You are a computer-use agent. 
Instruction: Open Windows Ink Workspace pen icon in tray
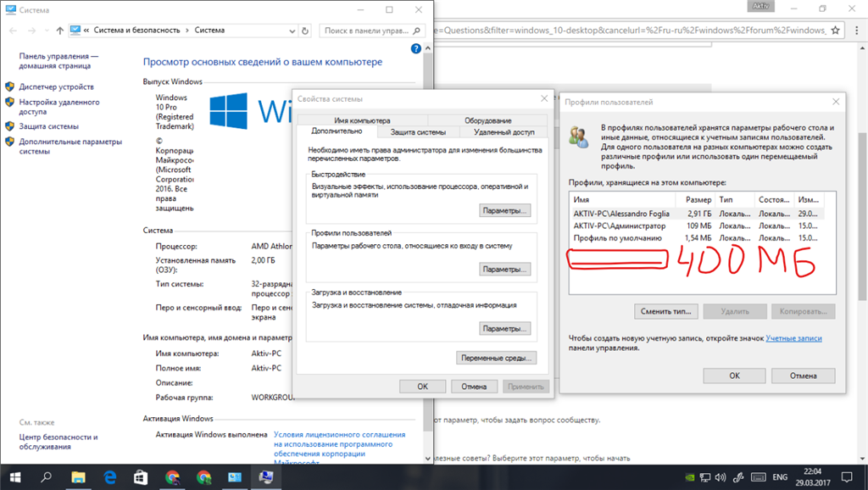[738, 477]
